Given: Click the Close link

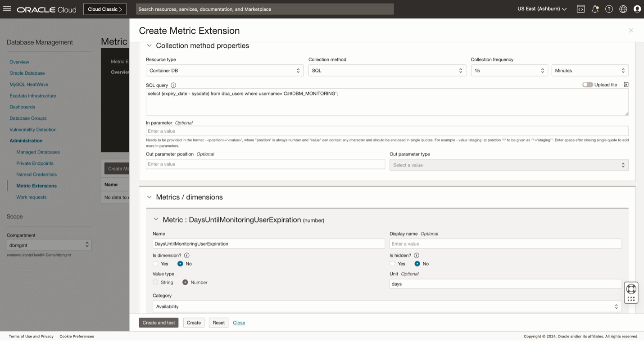Looking at the screenshot, I should coord(239,323).
